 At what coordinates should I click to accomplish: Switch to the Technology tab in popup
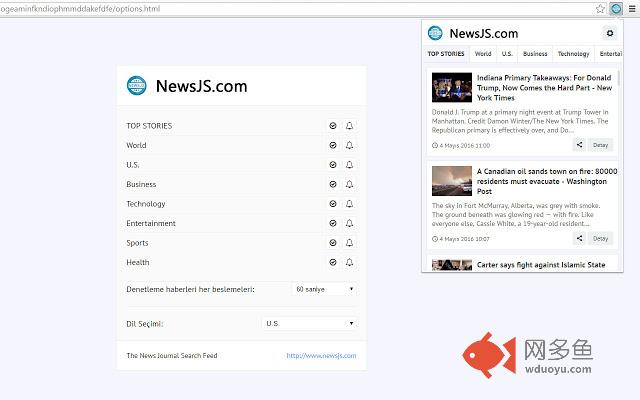pyautogui.click(x=573, y=54)
